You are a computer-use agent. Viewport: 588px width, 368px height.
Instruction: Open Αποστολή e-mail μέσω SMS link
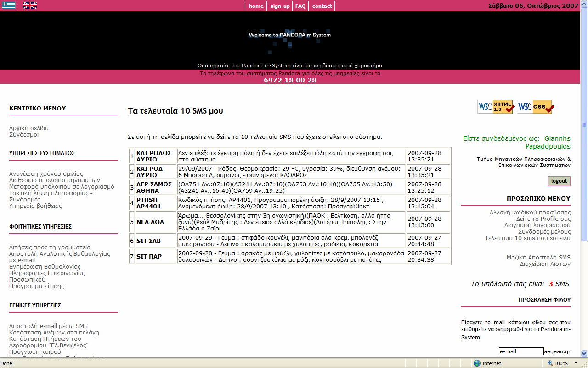(x=48, y=326)
